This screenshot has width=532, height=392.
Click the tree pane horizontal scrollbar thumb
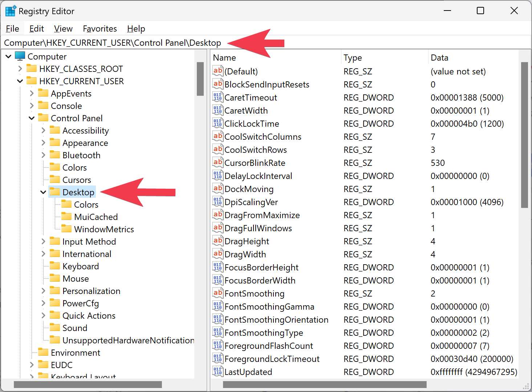pos(88,384)
